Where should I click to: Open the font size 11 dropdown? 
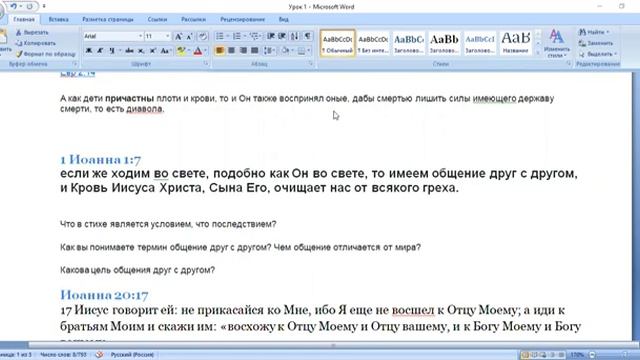point(167,36)
